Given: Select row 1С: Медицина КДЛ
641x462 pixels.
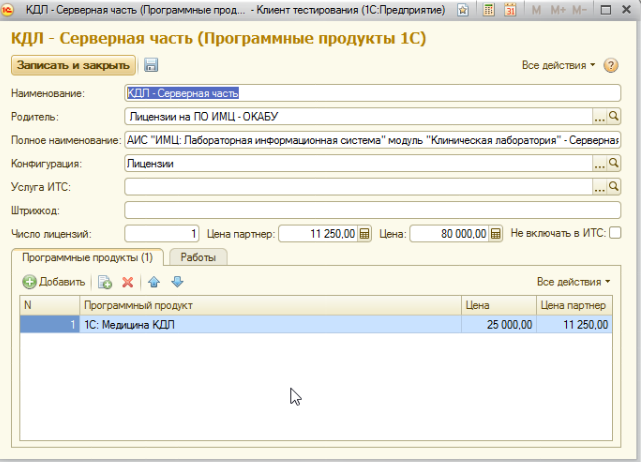Looking at the screenshot, I should [316, 325].
